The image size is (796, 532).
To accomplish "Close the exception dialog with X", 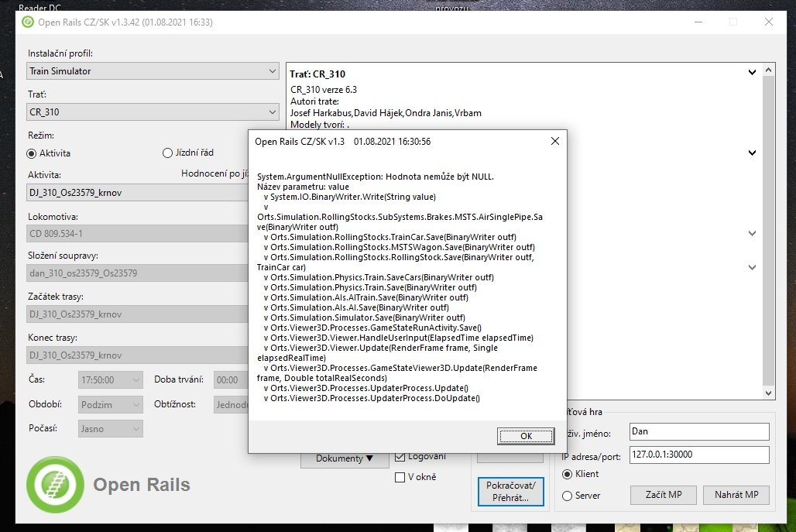I will click(x=555, y=141).
